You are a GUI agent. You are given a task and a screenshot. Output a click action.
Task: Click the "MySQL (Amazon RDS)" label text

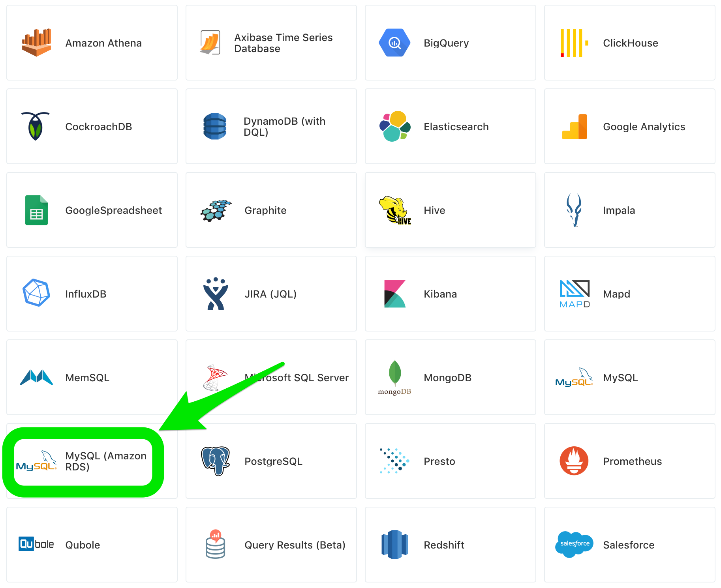tap(106, 461)
